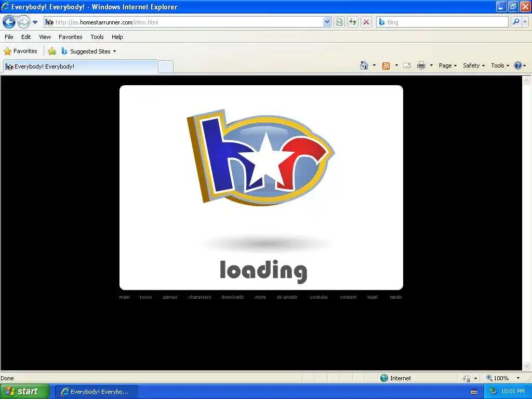Follow the toons link
Viewport: 532px width, 399px height.
coord(145,297)
